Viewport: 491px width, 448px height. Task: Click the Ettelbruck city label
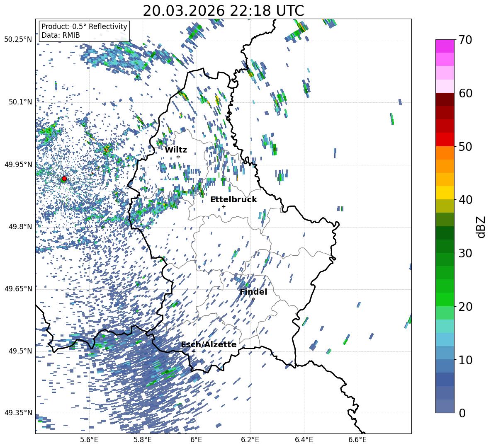[233, 199]
